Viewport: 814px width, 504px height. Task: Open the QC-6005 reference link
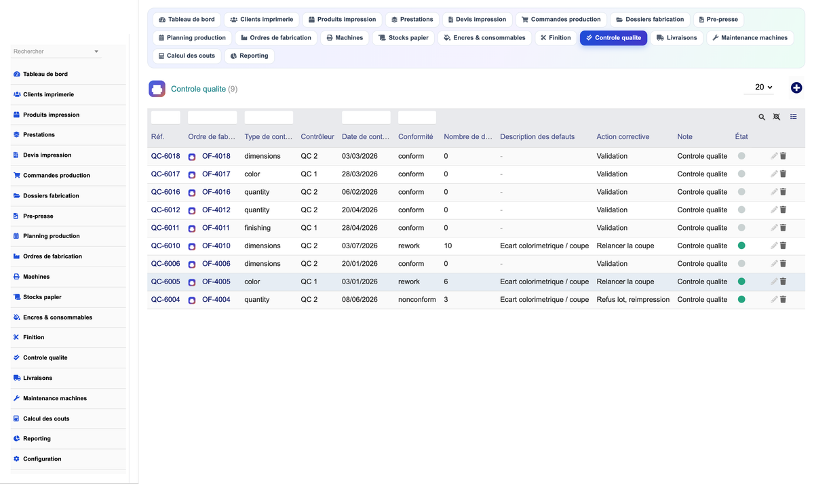click(166, 282)
